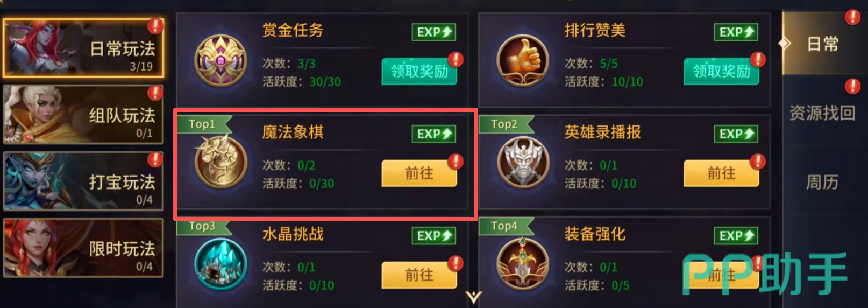Image resolution: width=868 pixels, height=308 pixels.
Task: Tap the 英雄录播报 helmet icon
Action: pos(523,163)
